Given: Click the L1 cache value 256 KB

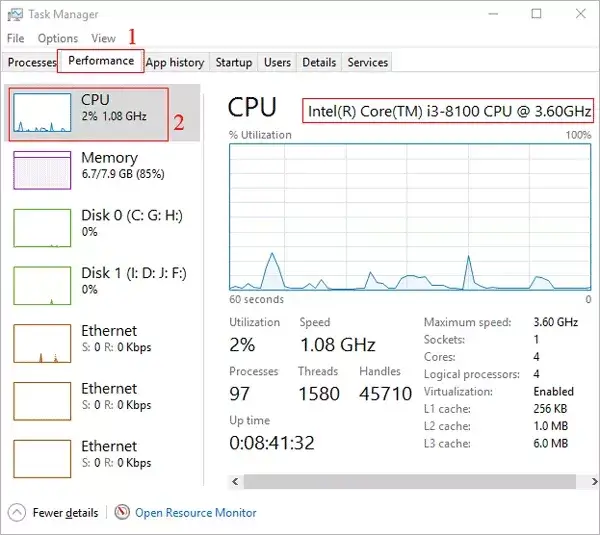Looking at the screenshot, I should pos(550,409).
